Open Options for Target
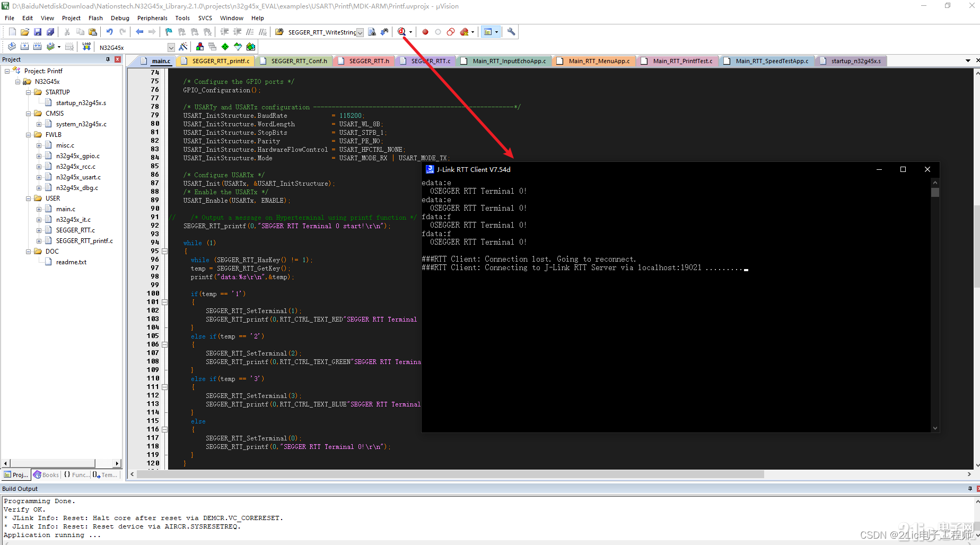The width and height of the screenshot is (980, 545). (x=183, y=47)
